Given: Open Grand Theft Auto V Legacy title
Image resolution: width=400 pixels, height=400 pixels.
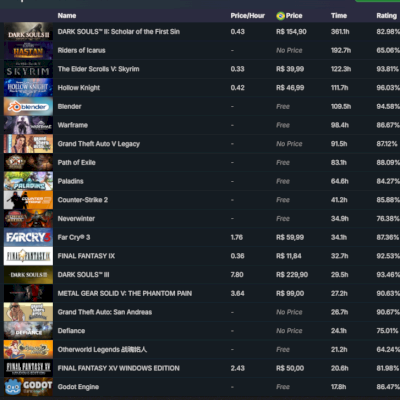Looking at the screenshot, I should [x=99, y=144].
